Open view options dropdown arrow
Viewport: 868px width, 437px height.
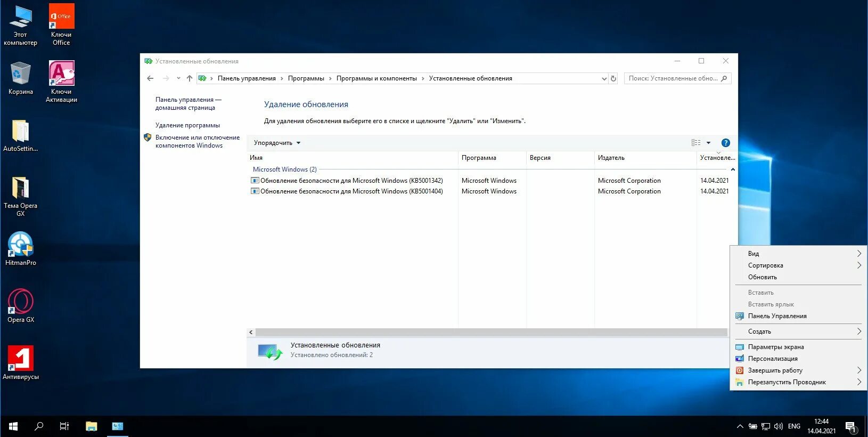[x=708, y=143]
